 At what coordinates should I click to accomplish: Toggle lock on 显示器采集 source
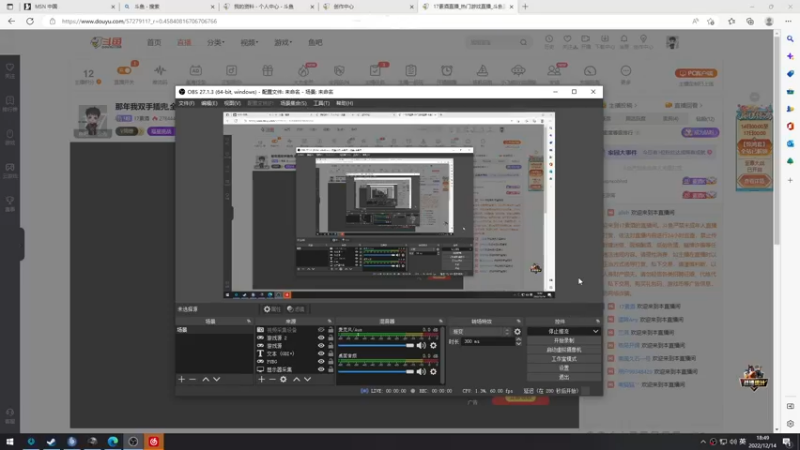point(330,369)
